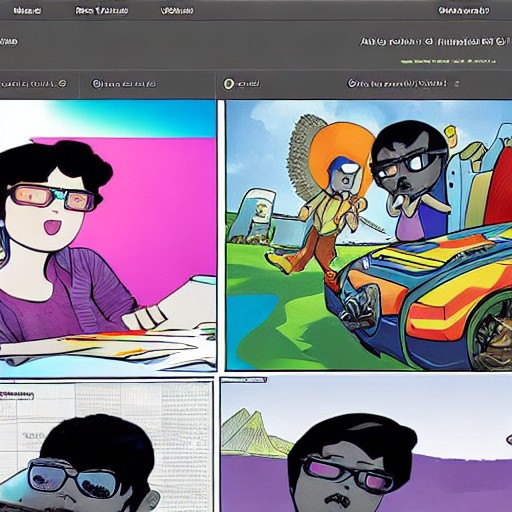Image resolution: width=512 pixels, height=512 pixels.
Task: Open the thumbnail with mountains and purple background
Action: pyautogui.click(x=367, y=445)
